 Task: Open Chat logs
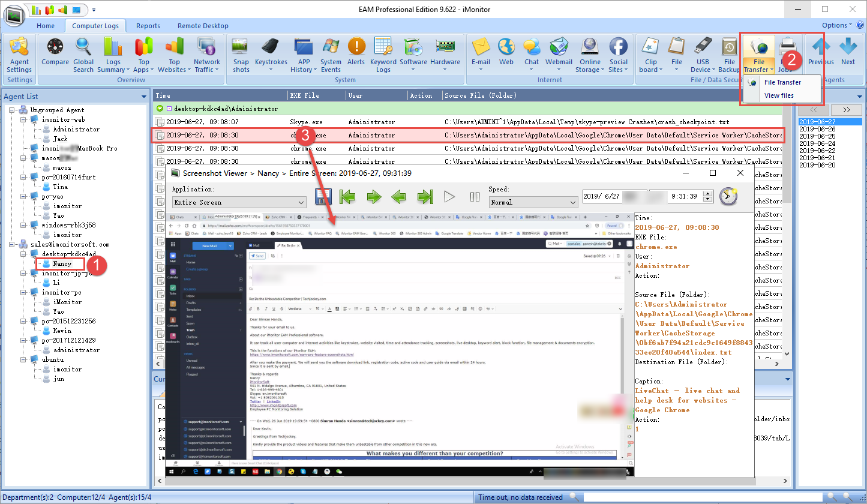532,55
